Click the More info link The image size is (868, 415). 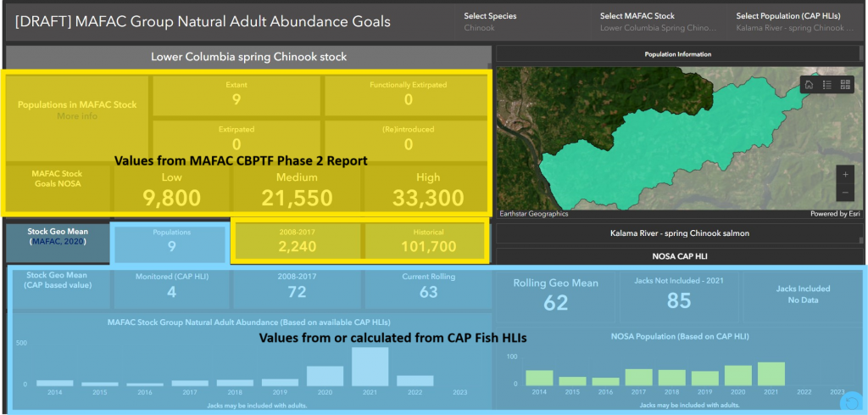tap(76, 116)
